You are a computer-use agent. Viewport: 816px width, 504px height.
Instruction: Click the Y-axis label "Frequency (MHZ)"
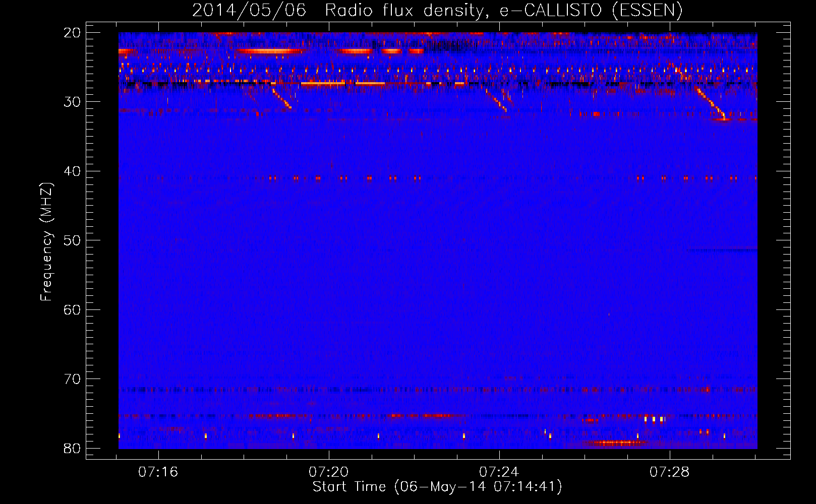46,242
